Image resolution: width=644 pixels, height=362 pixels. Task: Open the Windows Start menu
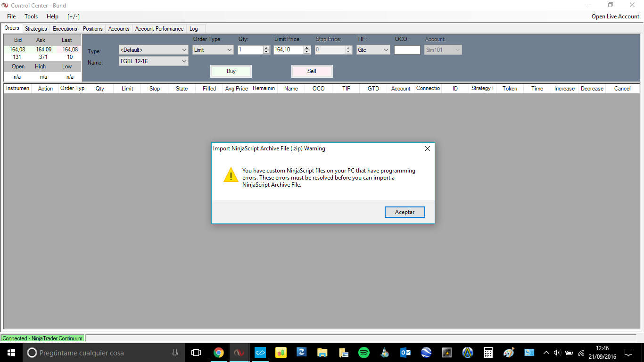[x=11, y=353]
